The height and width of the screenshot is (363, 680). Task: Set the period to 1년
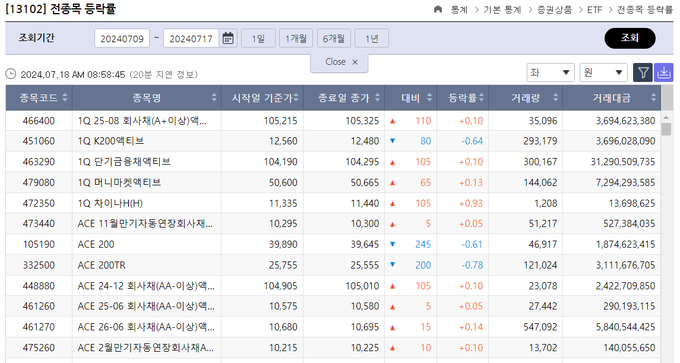372,39
